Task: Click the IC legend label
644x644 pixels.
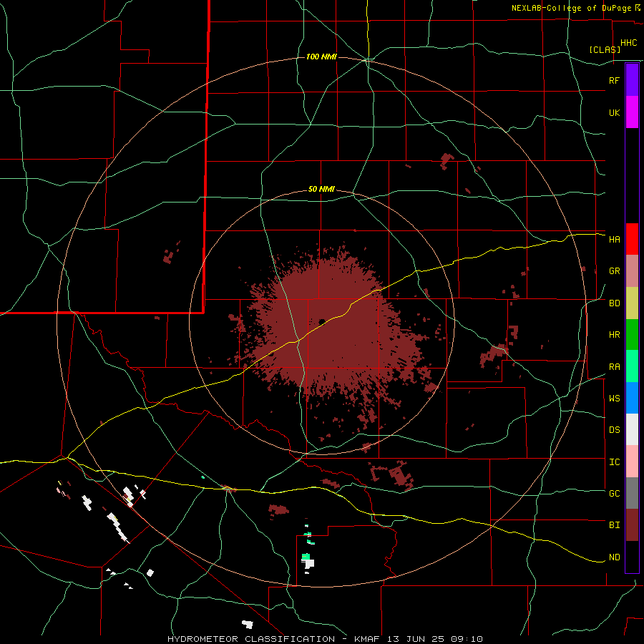Action: point(614,462)
